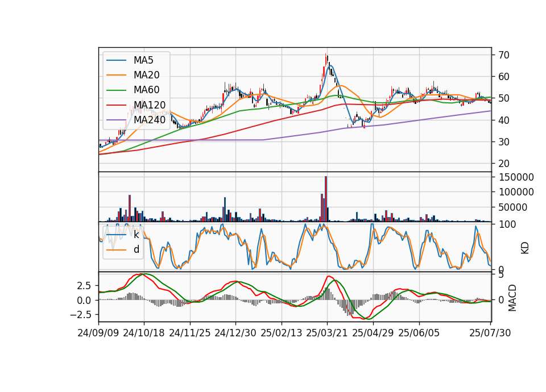Click the price axis tick 20
The image size is (546, 392).
[x=504, y=164]
